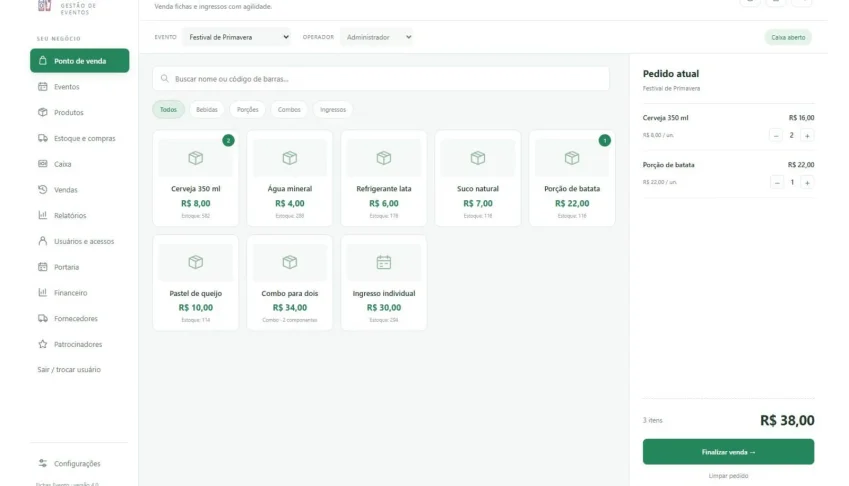The width and height of the screenshot is (849, 486).
Task: Click the Portaria calendar icon
Action: pyautogui.click(x=43, y=267)
